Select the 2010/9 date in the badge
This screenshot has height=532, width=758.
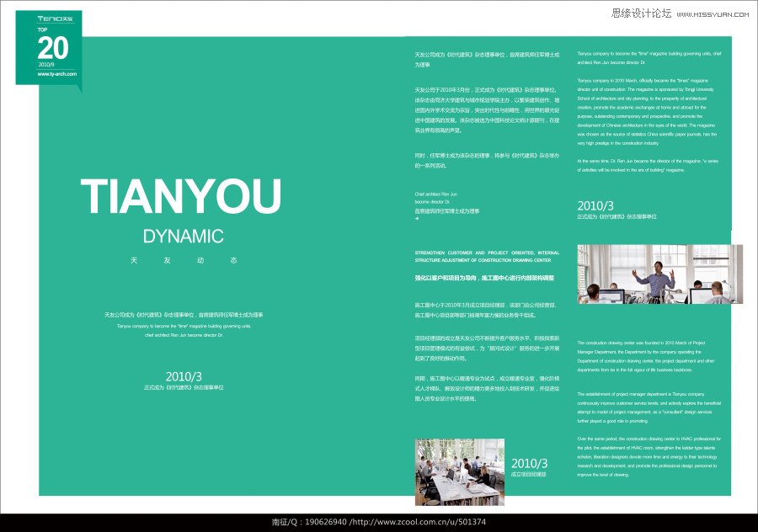click(46, 64)
